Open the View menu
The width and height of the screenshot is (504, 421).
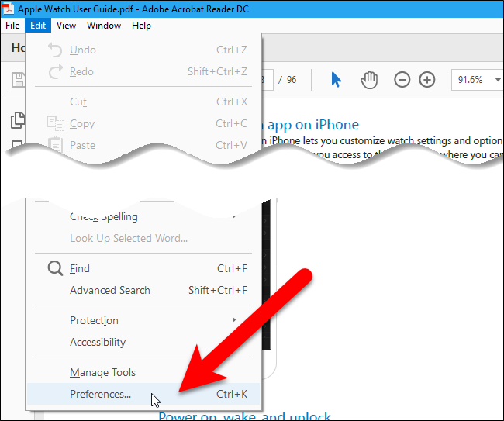point(66,26)
